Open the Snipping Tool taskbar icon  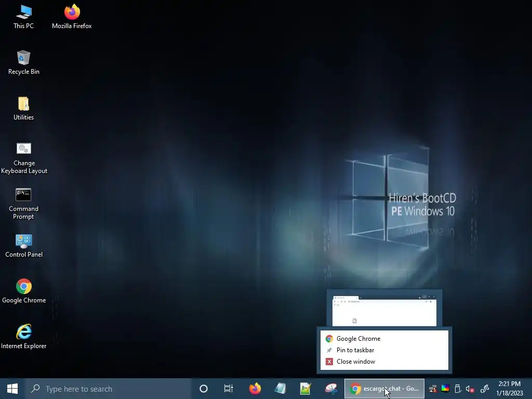pyautogui.click(x=331, y=389)
